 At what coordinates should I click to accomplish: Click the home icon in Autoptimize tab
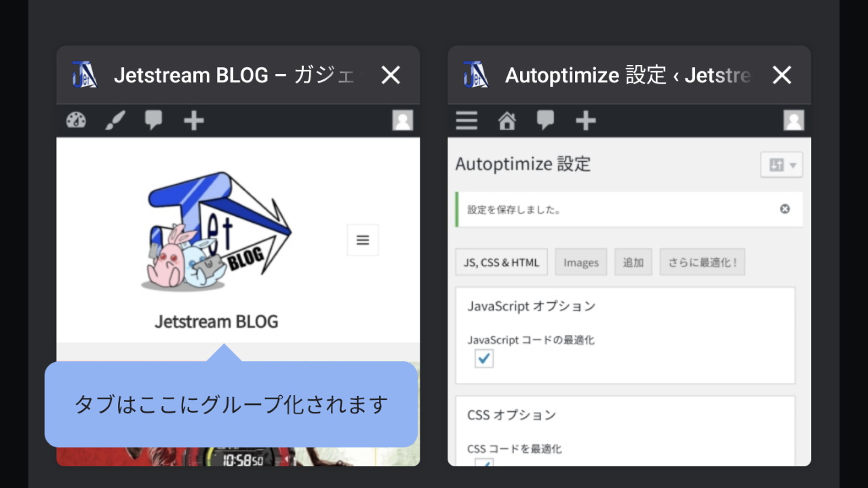click(x=507, y=121)
